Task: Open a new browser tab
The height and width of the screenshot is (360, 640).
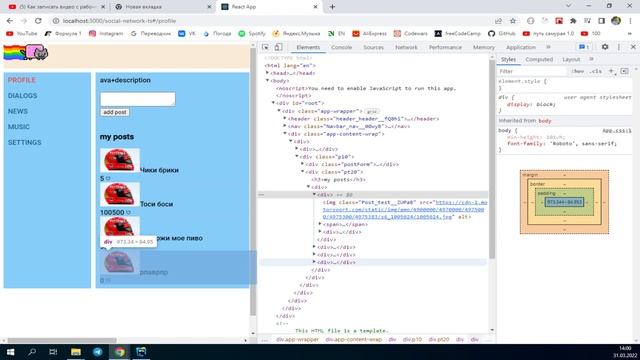Action: coord(332,7)
